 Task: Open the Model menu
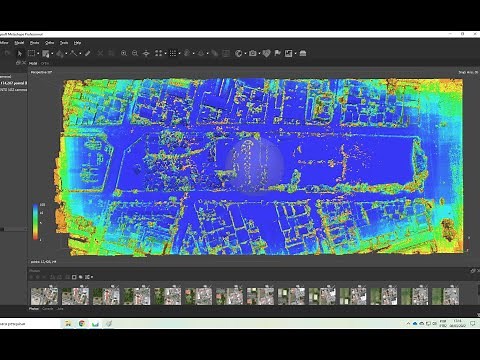tap(19, 43)
